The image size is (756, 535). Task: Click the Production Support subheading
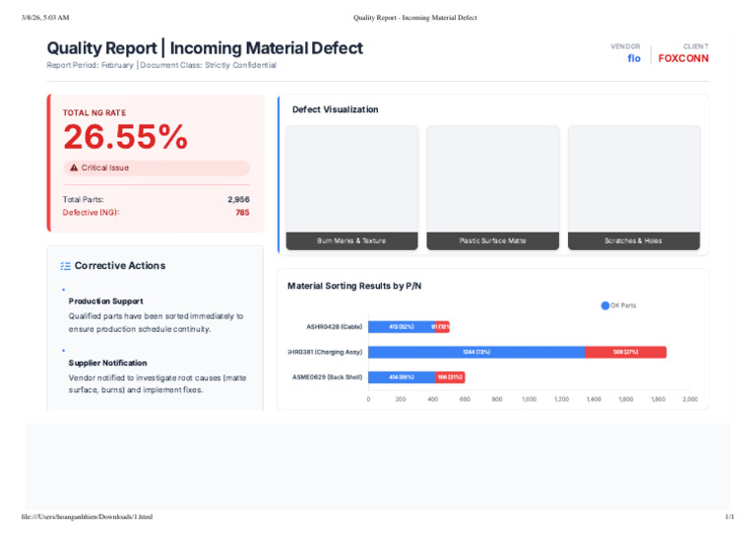click(x=105, y=301)
